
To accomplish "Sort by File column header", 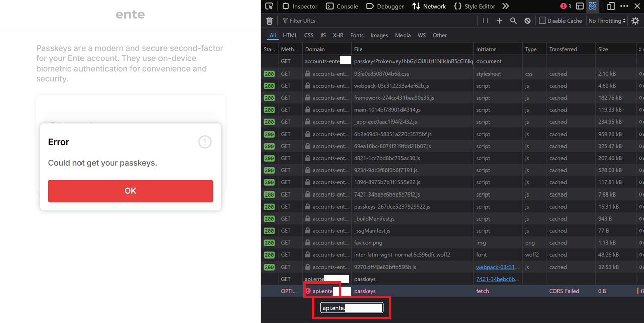I will (413, 49).
